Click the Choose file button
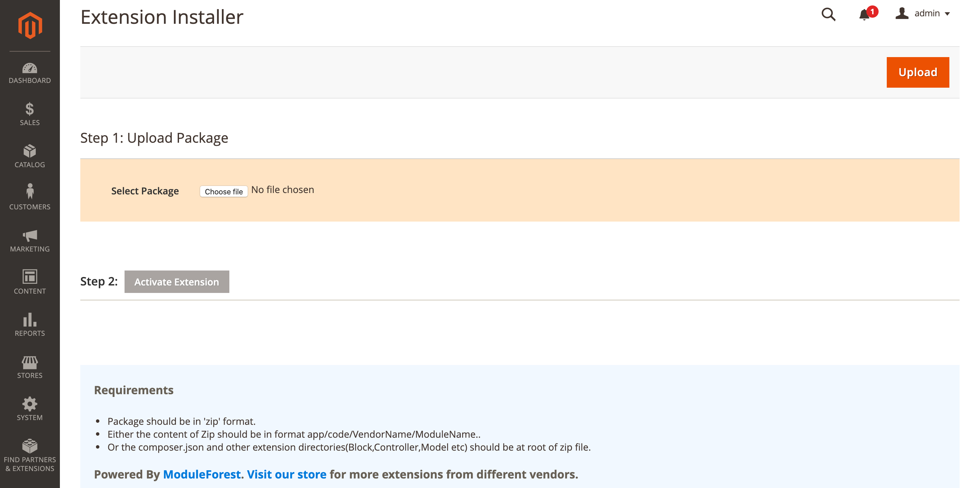 (x=223, y=191)
